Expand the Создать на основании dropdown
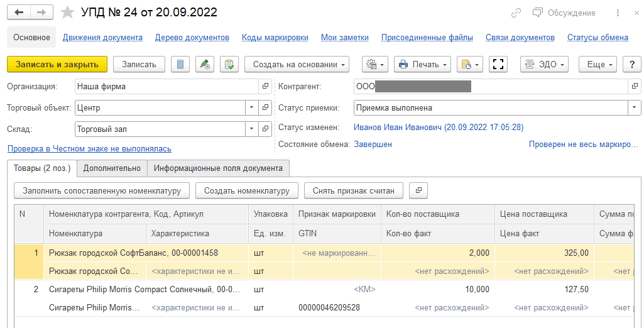 point(301,64)
